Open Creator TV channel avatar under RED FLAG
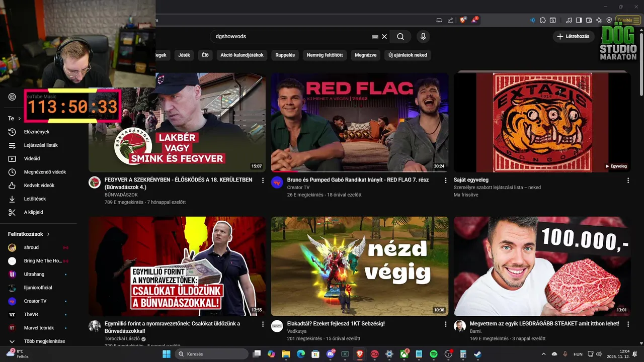Image resolution: width=644 pixels, height=362 pixels. click(277, 182)
